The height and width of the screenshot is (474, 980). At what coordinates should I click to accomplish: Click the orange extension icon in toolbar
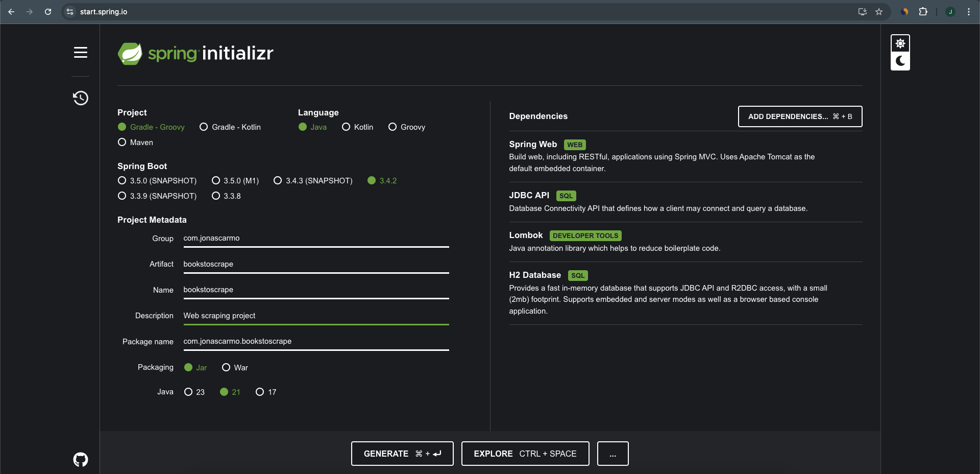coord(904,12)
